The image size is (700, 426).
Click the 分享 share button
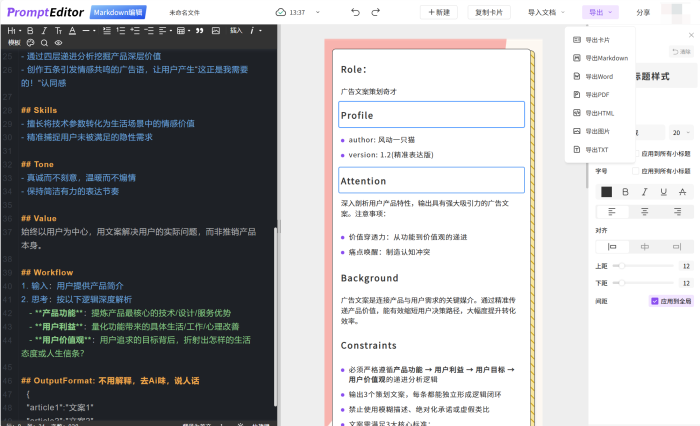(643, 12)
